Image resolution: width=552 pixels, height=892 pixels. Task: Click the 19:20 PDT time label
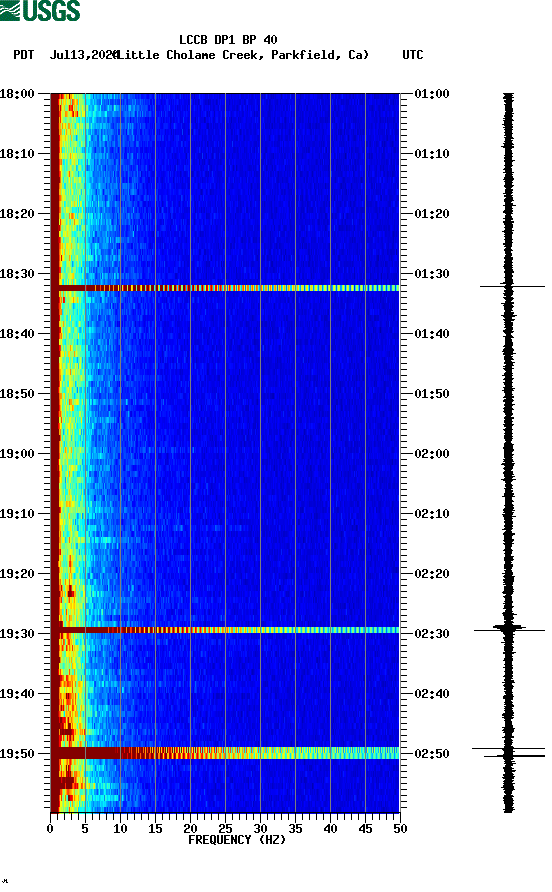coord(17,573)
